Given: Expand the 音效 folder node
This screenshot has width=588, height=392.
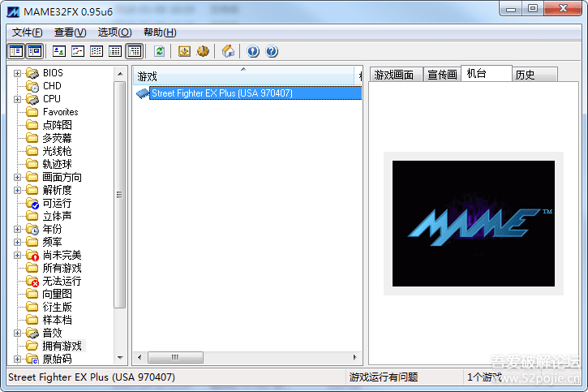Looking at the screenshot, I should (17, 333).
